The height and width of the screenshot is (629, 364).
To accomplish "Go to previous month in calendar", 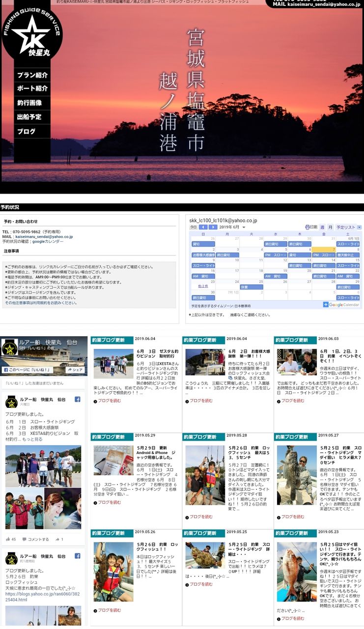I will [x=203, y=227].
